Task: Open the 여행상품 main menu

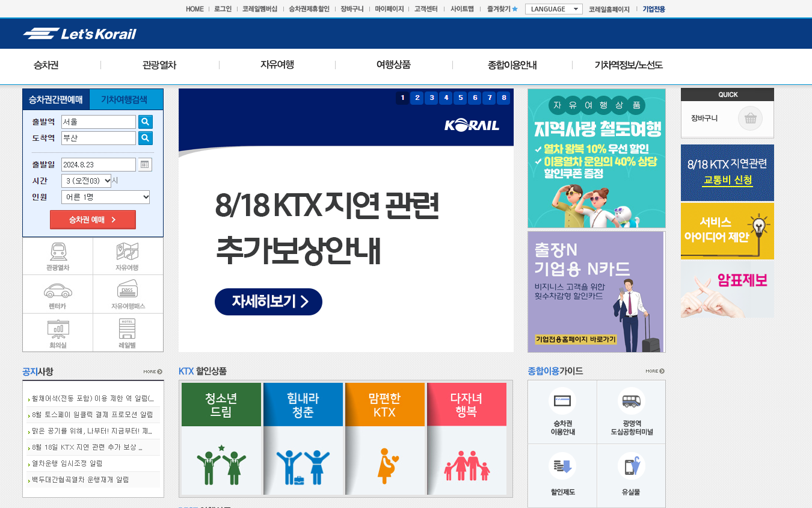Action: coord(393,65)
